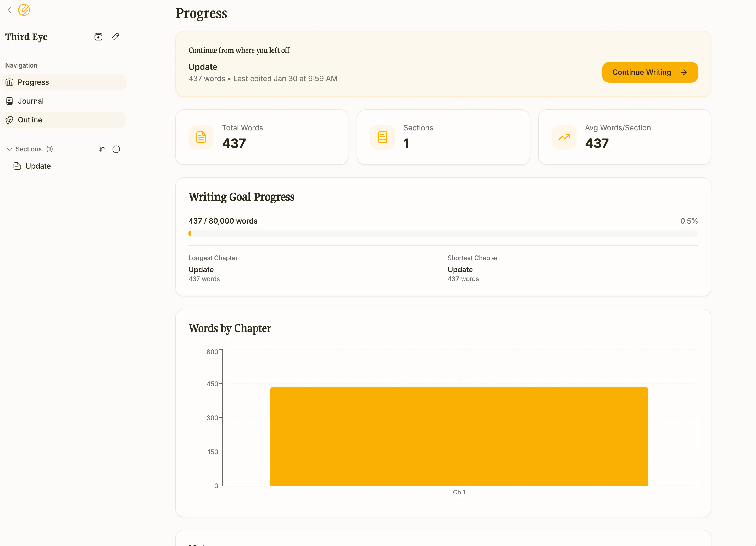The image size is (756, 546).
Task: Click the sort sections icon
Action: (x=102, y=149)
